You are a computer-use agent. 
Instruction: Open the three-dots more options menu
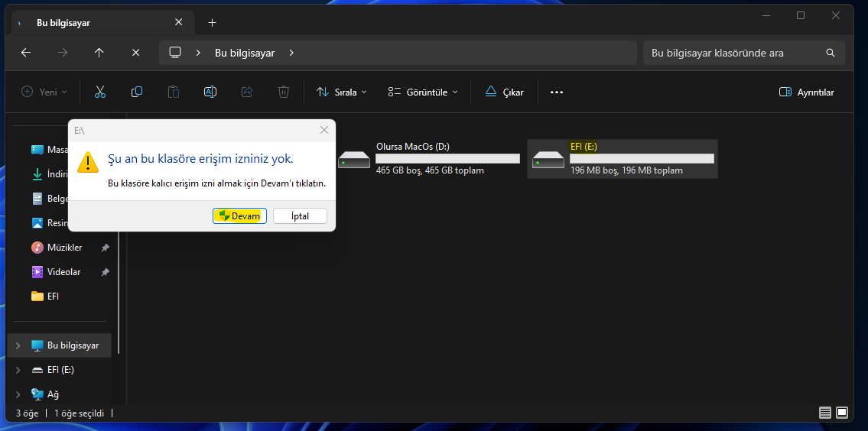click(x=557, y=92)
